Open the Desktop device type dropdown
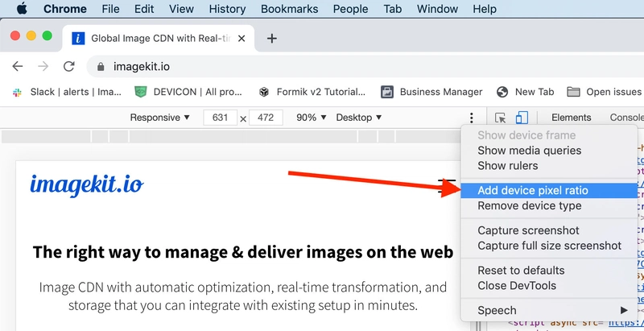 click(x=359, y=118)
